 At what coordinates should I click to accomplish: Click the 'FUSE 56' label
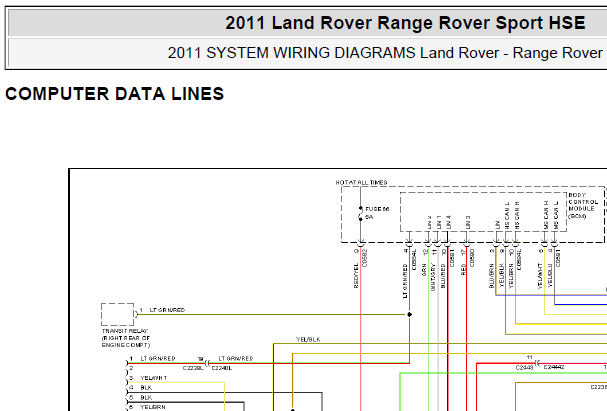377,209
